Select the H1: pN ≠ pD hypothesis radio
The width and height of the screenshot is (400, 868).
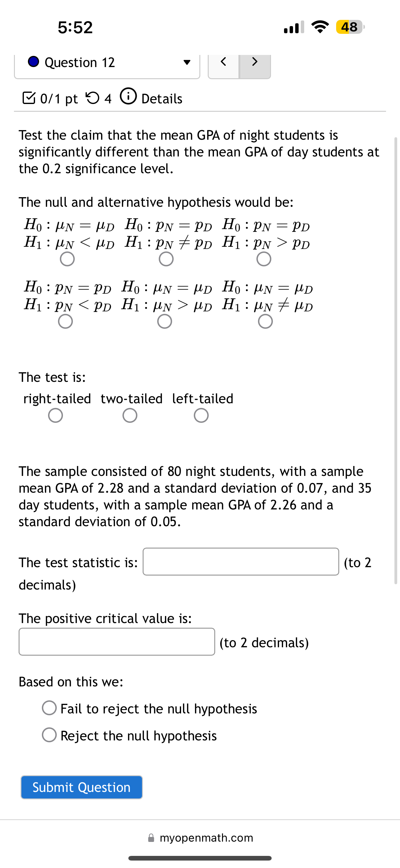pos(166,259)
